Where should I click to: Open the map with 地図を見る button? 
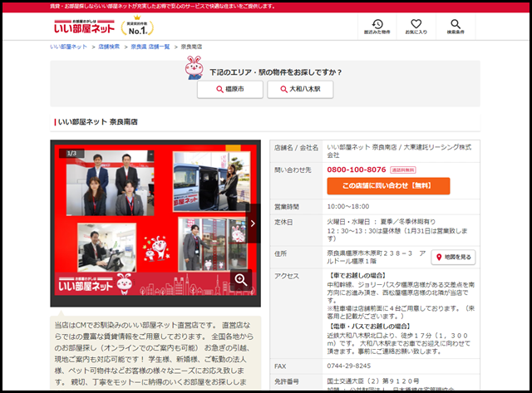pyautogui.click(x=453, y=257)
